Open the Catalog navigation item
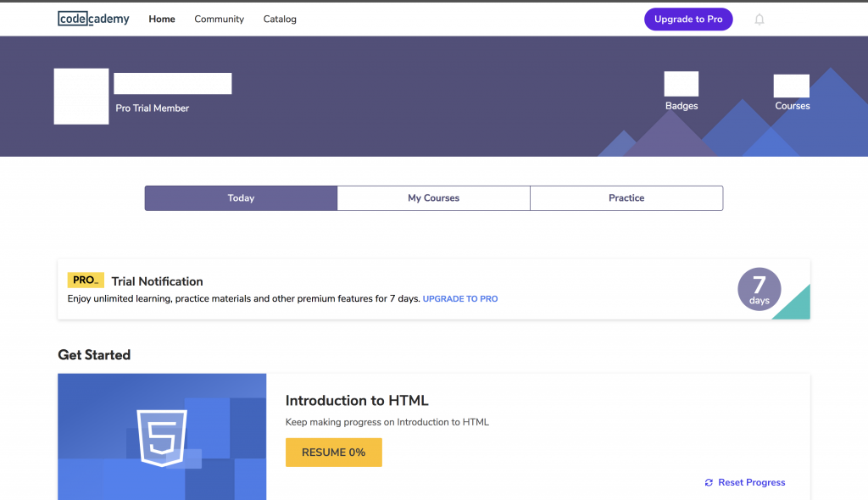This screenshot has width=868, height=500. click(x=280, y=19)
